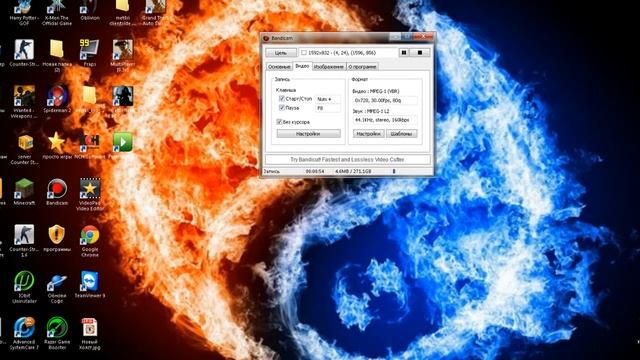Stop recording with the Bandicam stop button
The width and height of the screenshot is (640, 360).
pyautogui.click(x=420, y=53)
